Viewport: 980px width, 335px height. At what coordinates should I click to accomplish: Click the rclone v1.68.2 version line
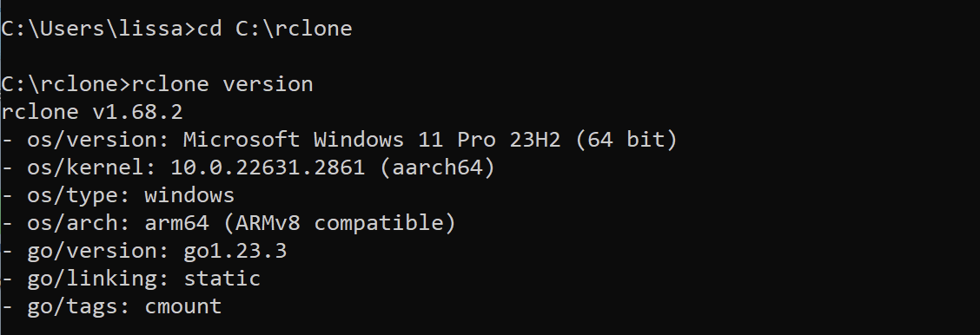[x=92, y=112]
